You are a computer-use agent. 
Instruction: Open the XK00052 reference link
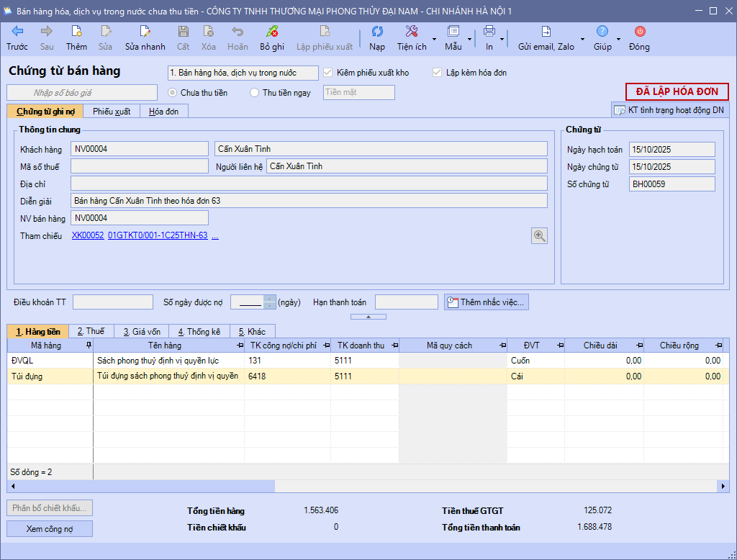pyautogui.click(x=88, y=235)
